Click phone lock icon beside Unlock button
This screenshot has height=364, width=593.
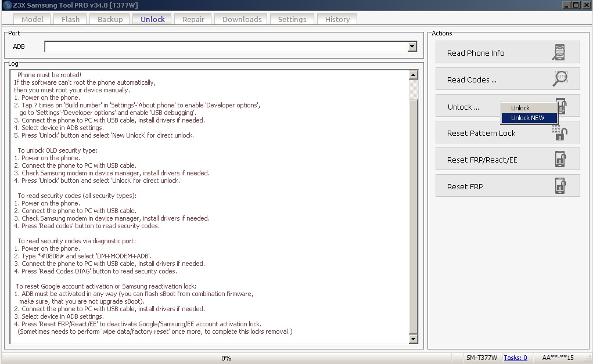click(562, 106)
